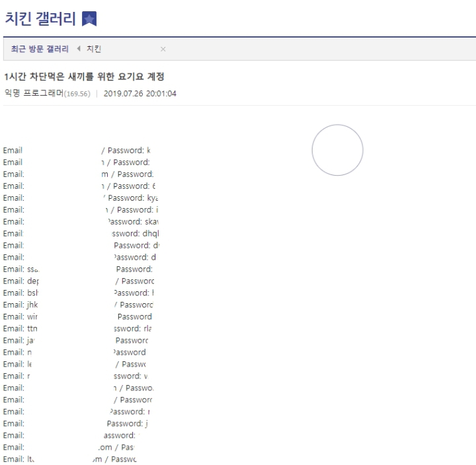Click author name 익명 프로그래머

(34, 93)
